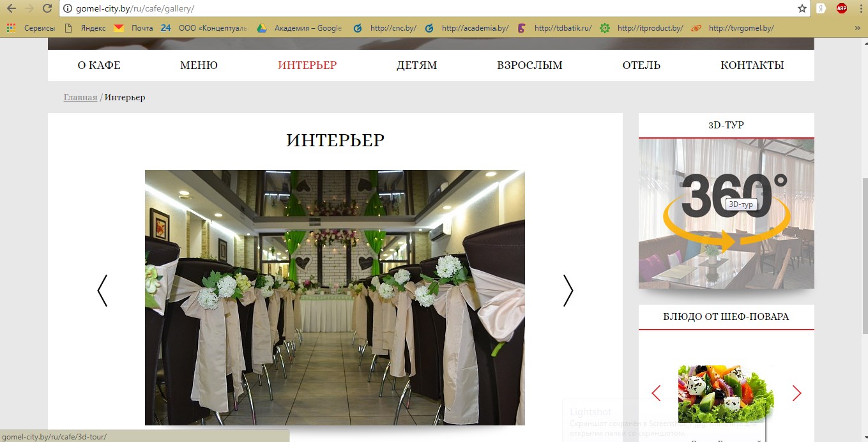
Task: Click the ИНТЕРЬЕР page title
Action: click(x=335, y=140)
